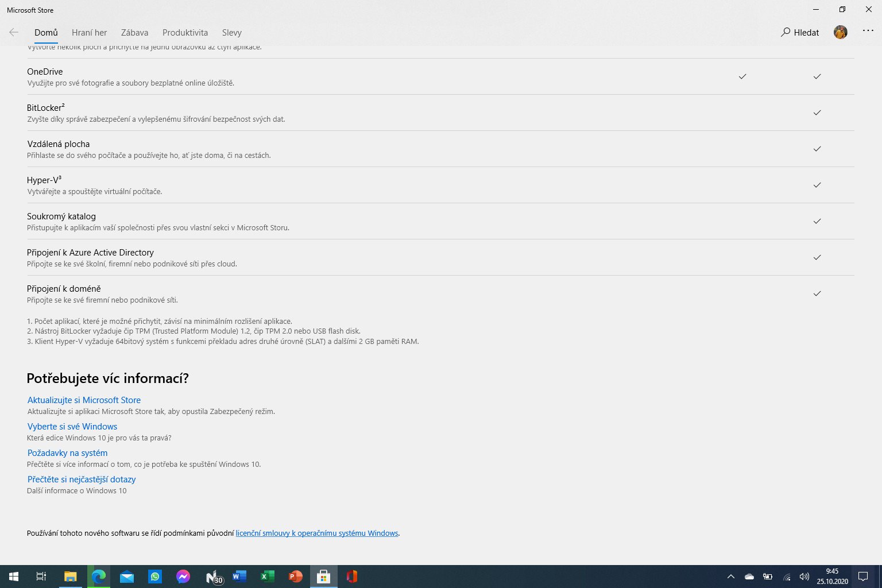Select the Vzdálená plocha row title
The height and width of the screenshot is (588, 882).
tap(59, 144)
